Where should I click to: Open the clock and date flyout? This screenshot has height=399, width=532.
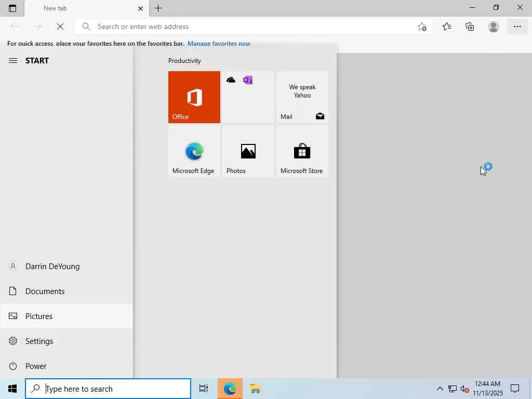(x=487, y=389)
